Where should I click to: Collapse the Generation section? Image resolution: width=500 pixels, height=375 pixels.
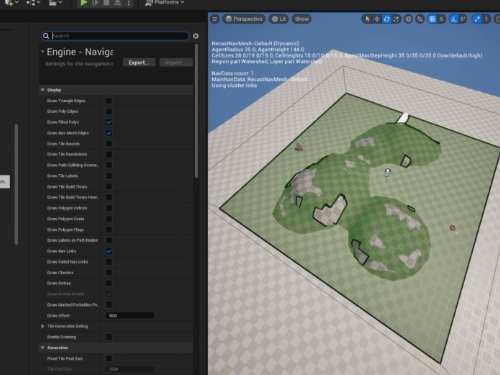click(x=43, y=348)
